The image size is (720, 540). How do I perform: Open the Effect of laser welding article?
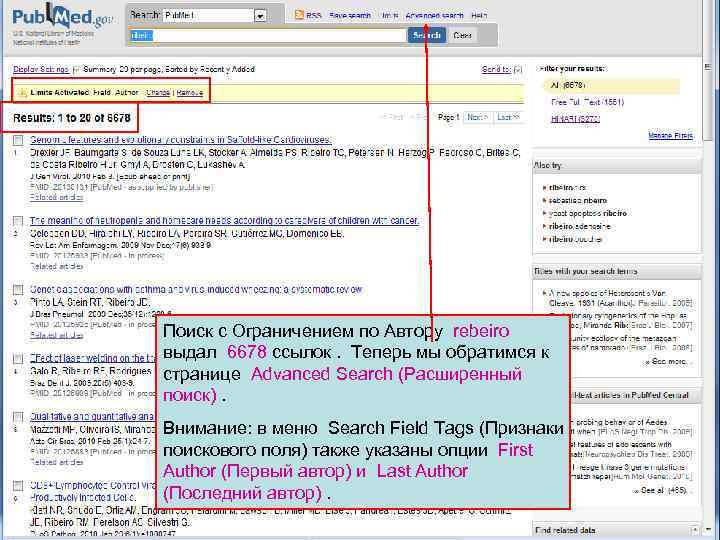94,358
